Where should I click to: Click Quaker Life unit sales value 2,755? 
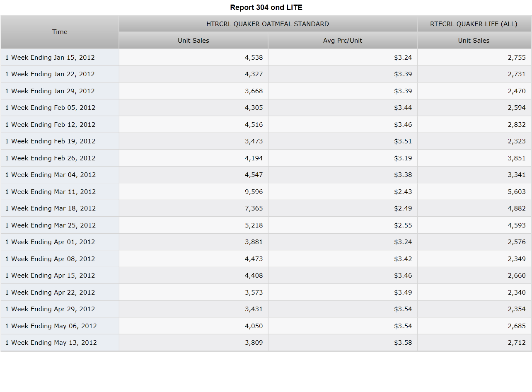click(x=517, y=58)
